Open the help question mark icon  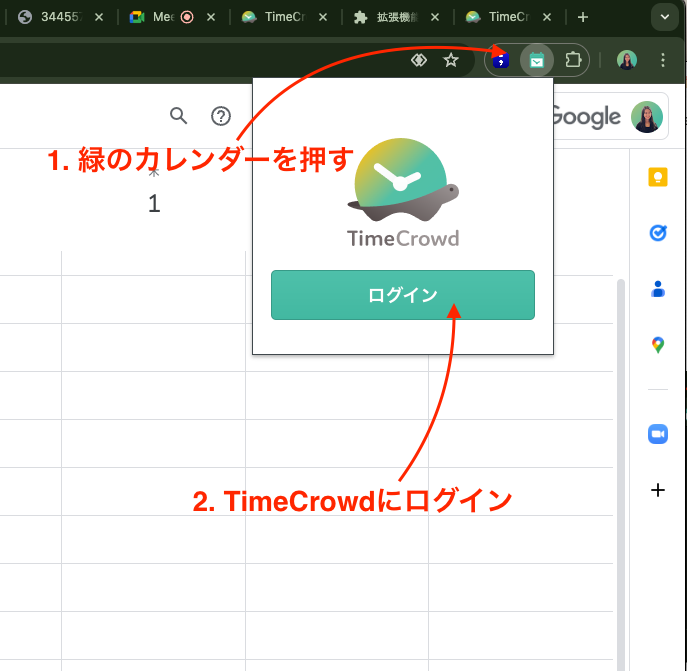[x=221, y=116]
